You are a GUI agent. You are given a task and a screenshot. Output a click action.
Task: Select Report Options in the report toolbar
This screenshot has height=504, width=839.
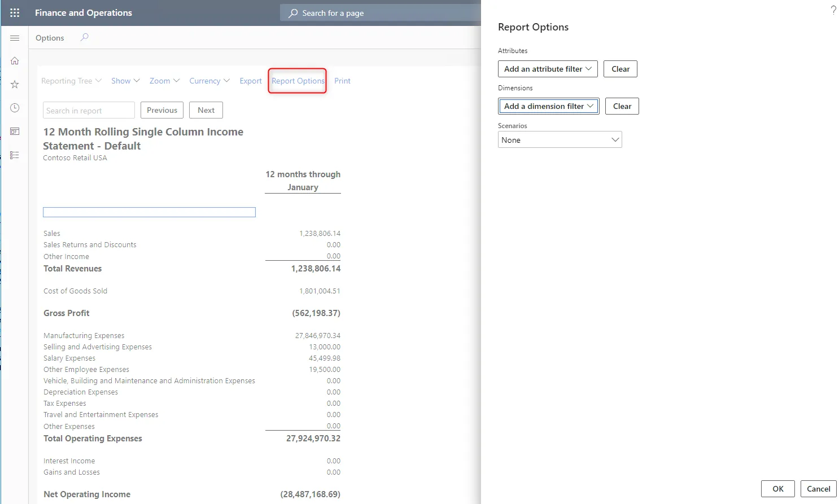click(x=298, y=81)
